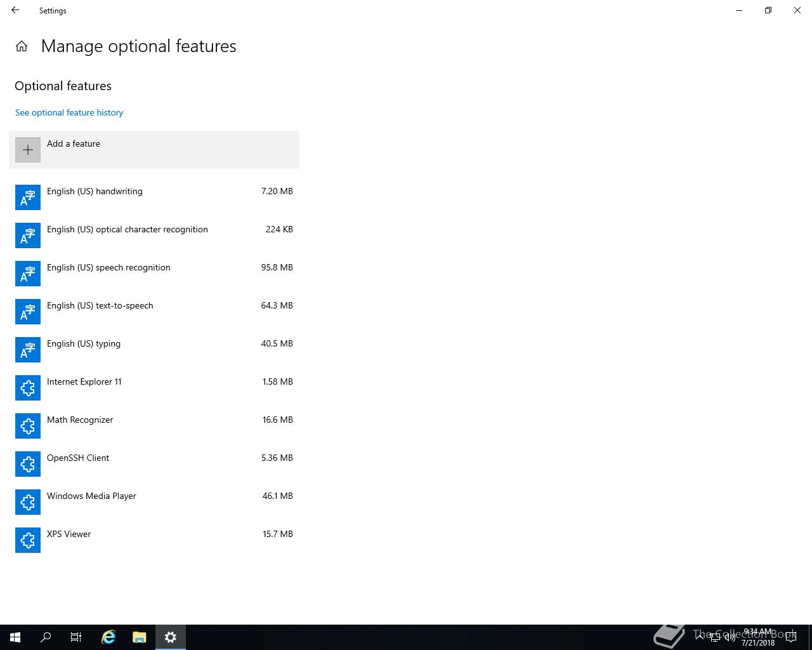Click the English (US) text-to-speech icon

pos(28,312)
